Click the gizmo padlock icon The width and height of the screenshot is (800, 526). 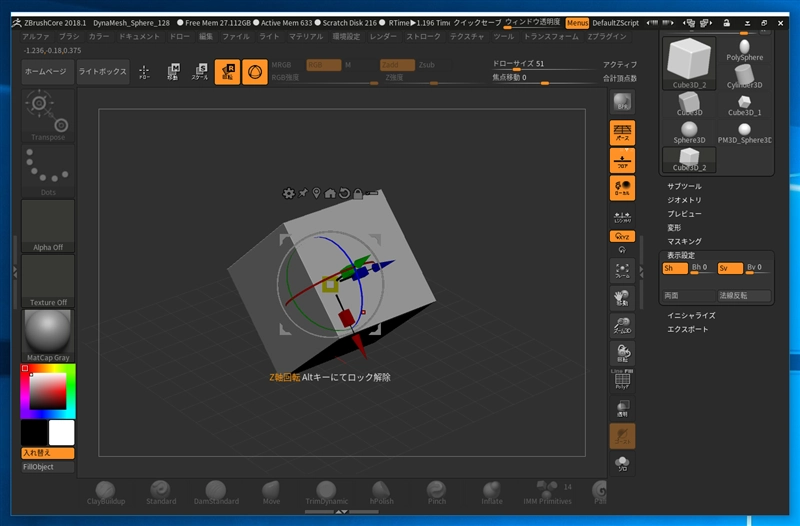click(358, 194)
